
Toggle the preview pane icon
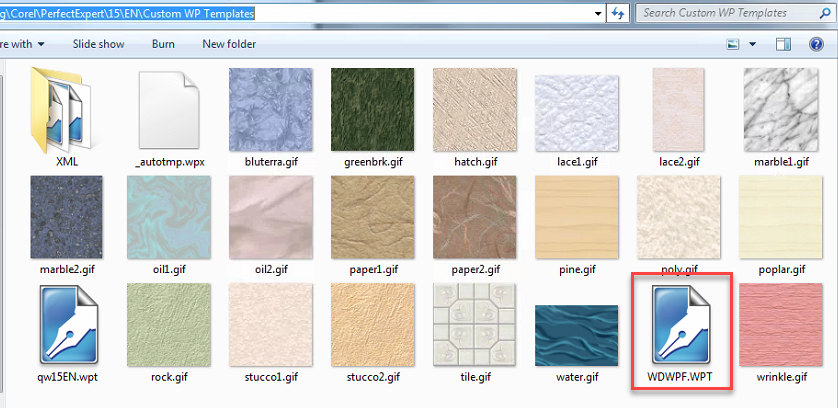(783, 44)
